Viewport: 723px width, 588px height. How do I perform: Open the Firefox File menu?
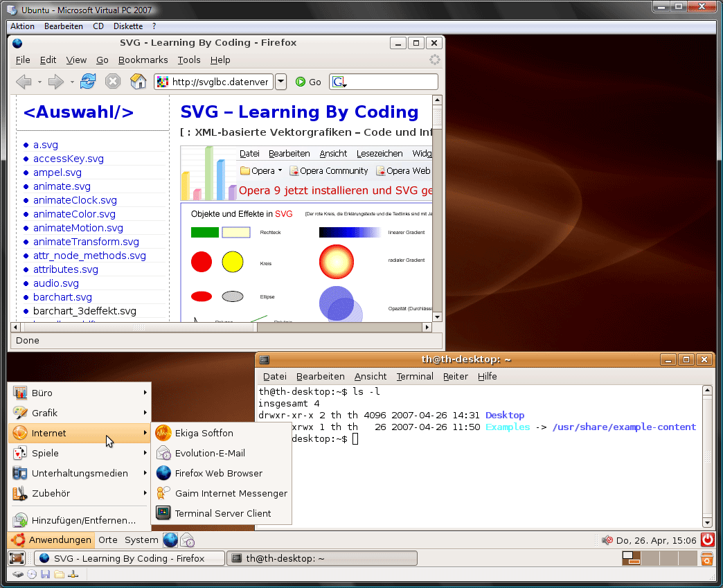(x=23, y=60)
